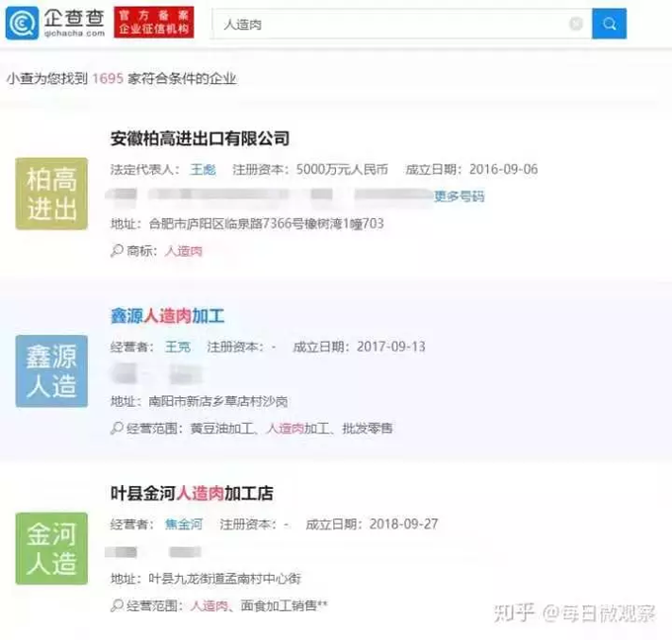
Task: Expand 更多号码 to show more numbers
Action: tap(460, 197)
